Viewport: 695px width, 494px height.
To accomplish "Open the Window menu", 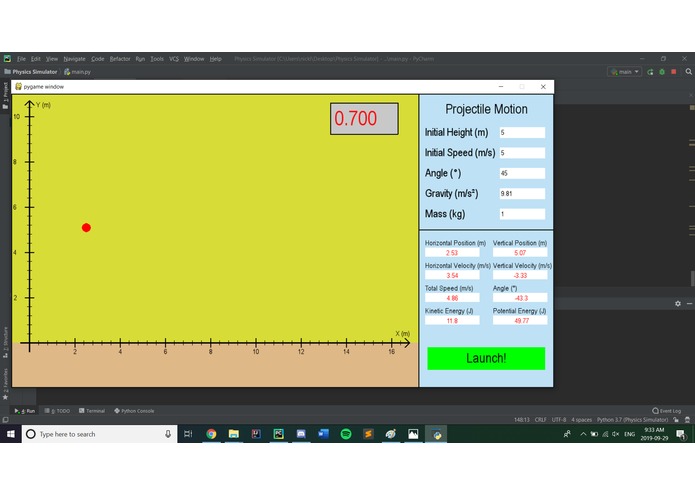I will [x=194, y=58].
